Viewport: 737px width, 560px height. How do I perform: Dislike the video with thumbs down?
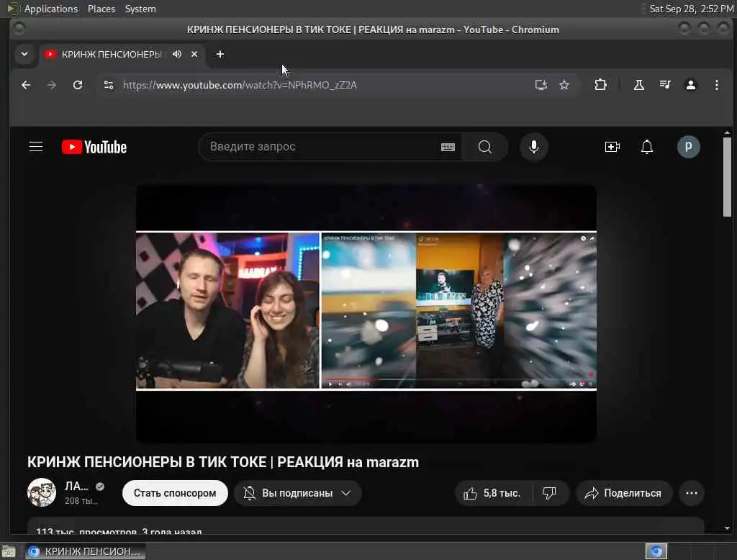pyautogui.click(x=549, y=493)
